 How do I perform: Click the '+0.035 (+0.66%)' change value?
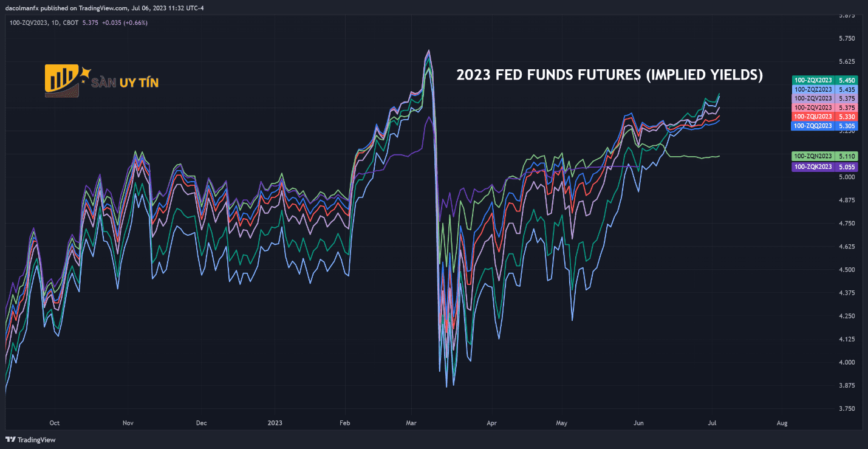124,22
